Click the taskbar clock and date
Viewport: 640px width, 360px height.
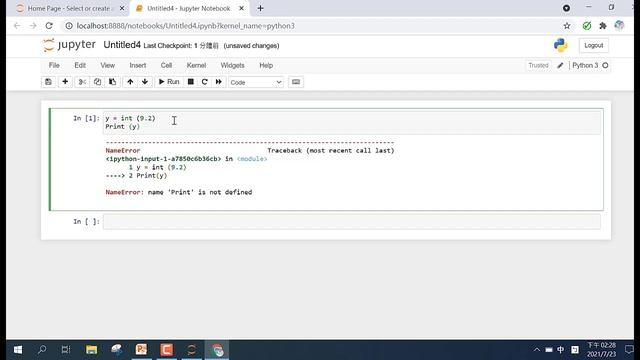click(x=601, y=350)
